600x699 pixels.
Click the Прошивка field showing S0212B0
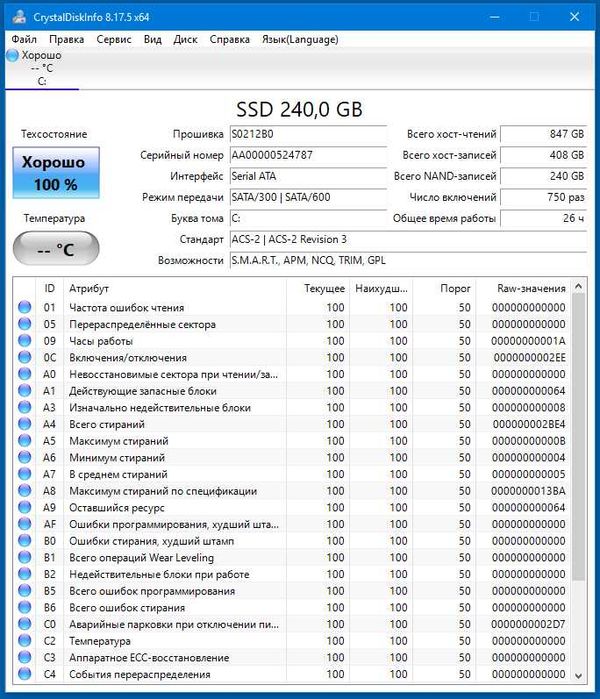tap(308, 134)
